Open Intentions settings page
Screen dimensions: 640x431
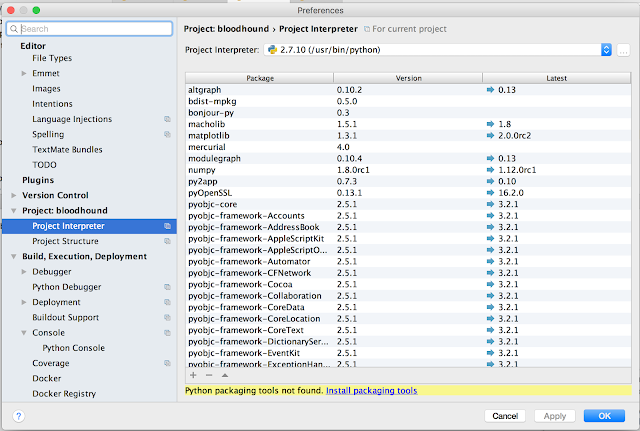(52, 104)
